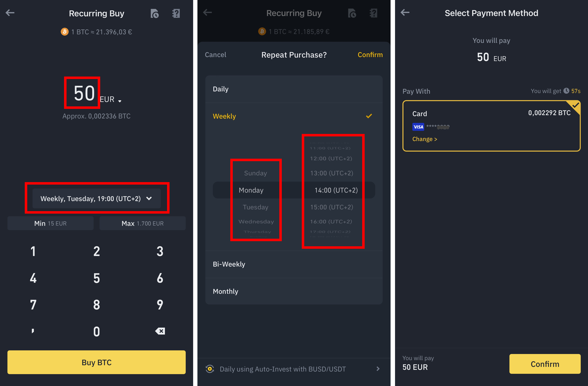Open the Weekly, Tuesday, 19:00 schedule dropdown
The height and width of the screenshot is (386, 588).
(x=96, y=199)
